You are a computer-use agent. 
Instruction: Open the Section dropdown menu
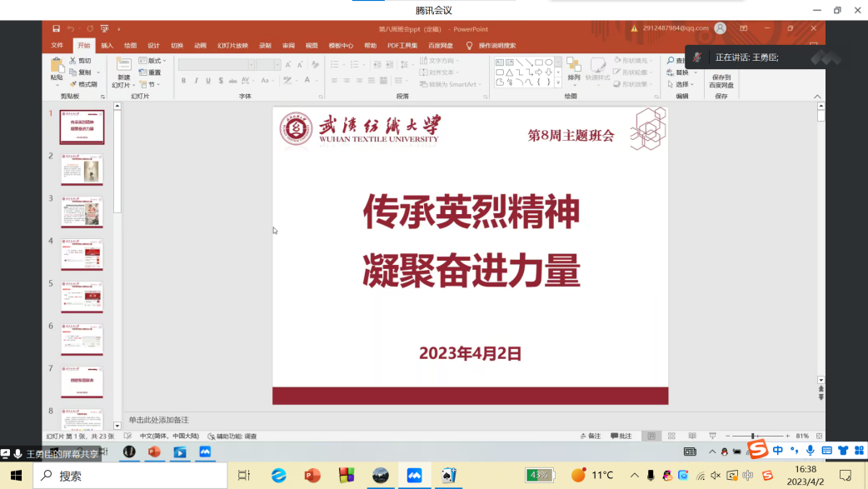[x=150, y=84]
